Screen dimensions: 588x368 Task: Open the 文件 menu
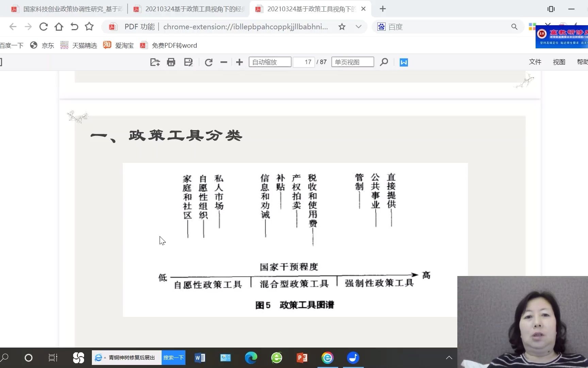[x=535, y=62]
